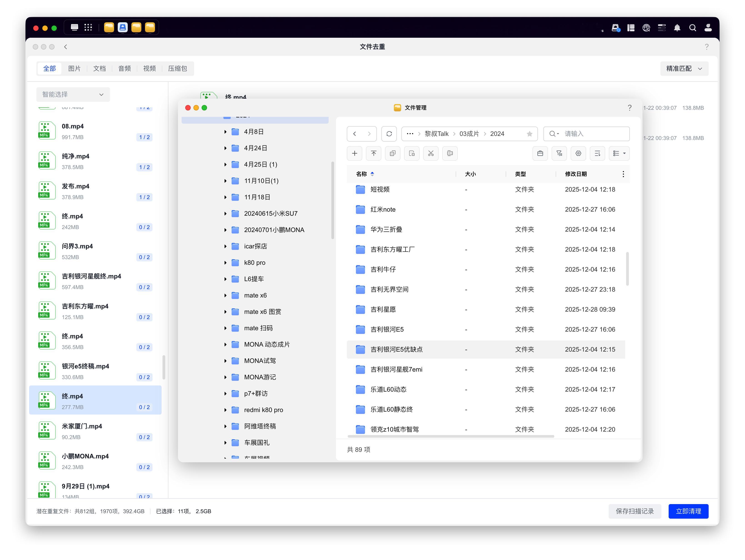
Task: Click the plus new-item icon
Action: click(354, 154)
